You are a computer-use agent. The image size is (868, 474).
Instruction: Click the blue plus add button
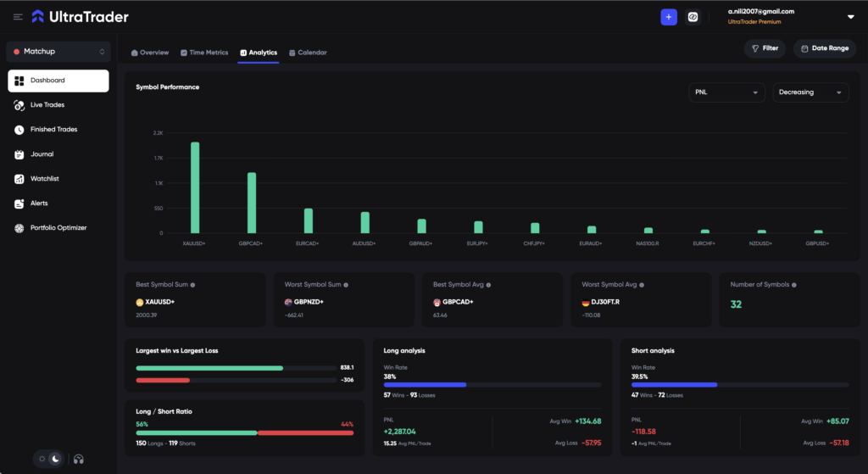669,17
